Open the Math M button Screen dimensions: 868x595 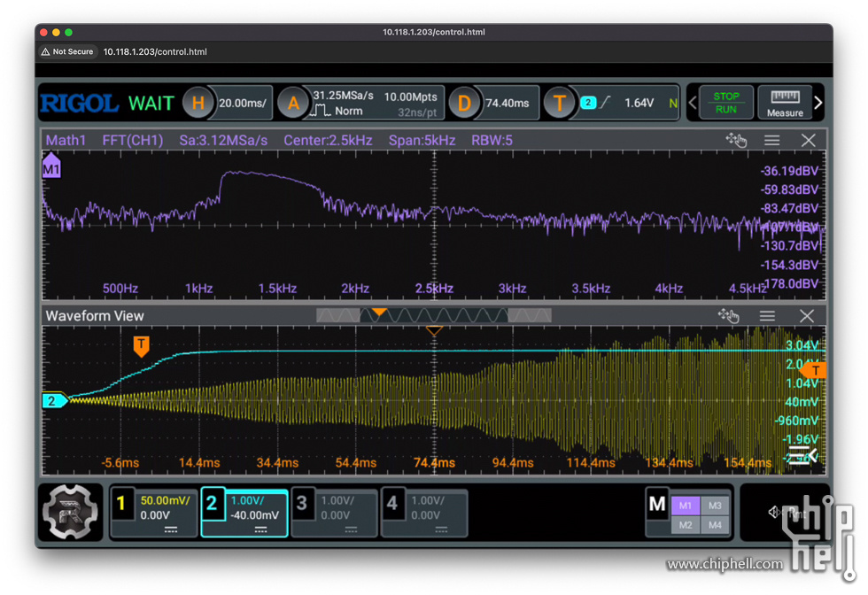[657, 504]
